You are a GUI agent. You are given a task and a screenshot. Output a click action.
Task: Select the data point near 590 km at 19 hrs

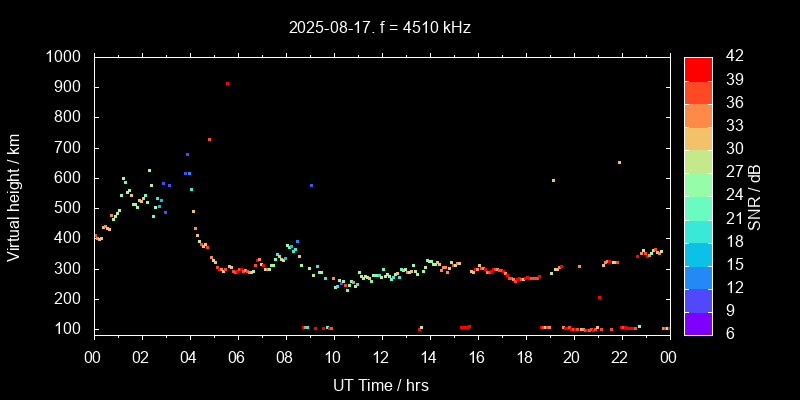(553, 181)
